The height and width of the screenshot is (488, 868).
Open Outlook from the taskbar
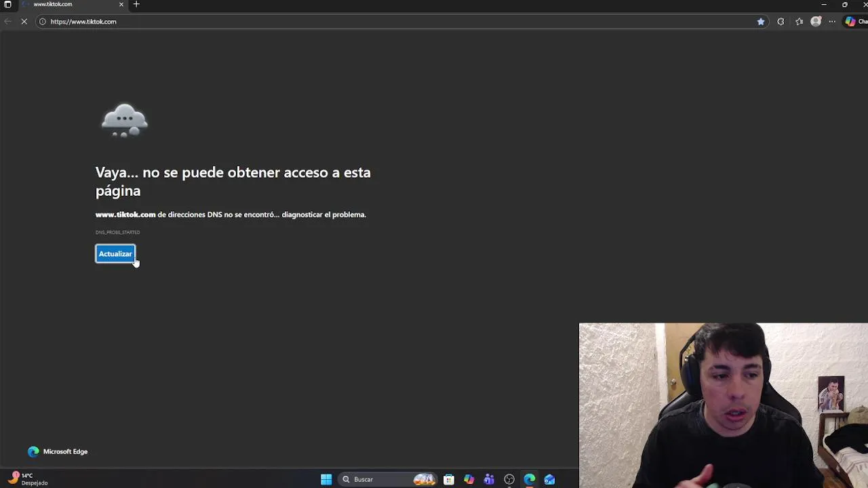pyautogui.click(x=549, y=479)
